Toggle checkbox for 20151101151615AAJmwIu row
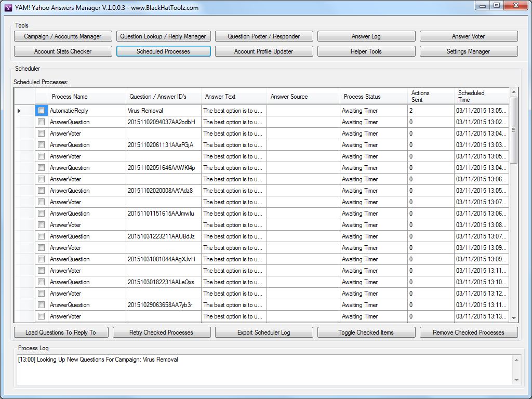 tap(42, 214)
